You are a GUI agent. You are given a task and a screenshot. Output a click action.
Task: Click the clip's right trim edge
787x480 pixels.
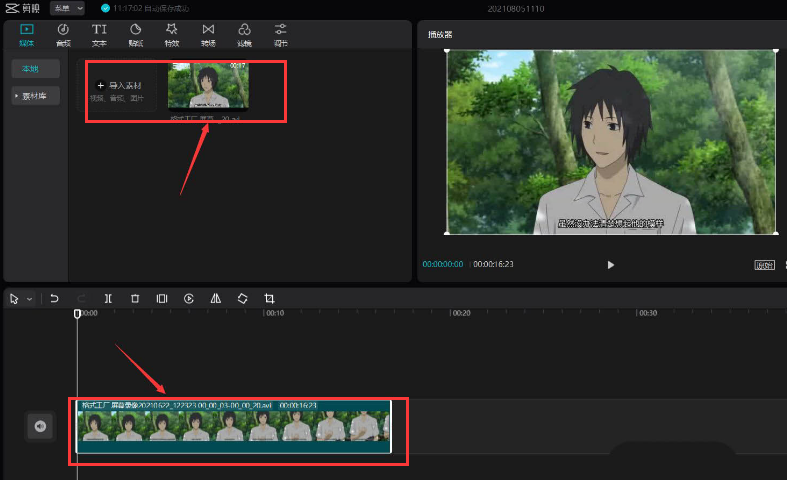pos(390,426)
